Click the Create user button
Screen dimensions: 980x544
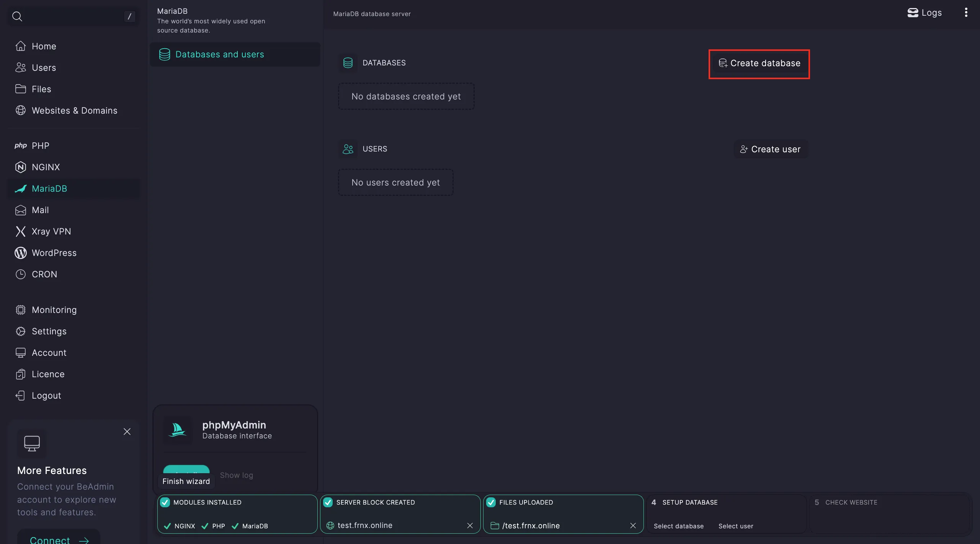pos(771,149)
